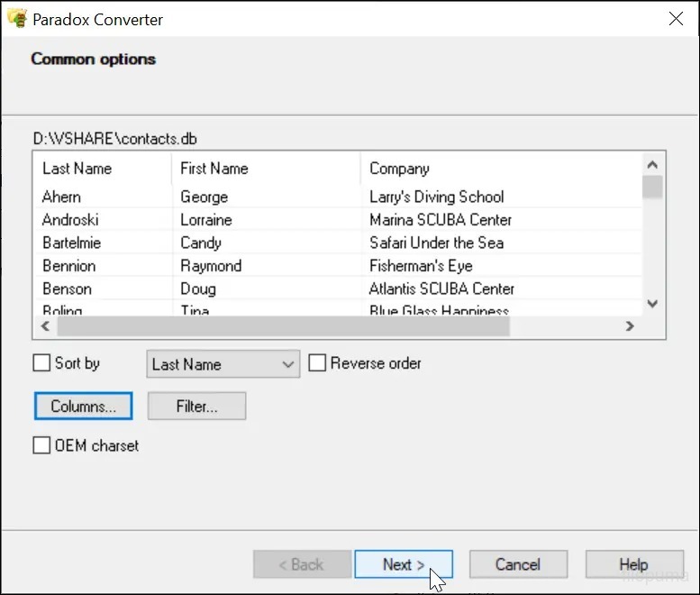Proceed with the Next > button

(x=403, y=564)
